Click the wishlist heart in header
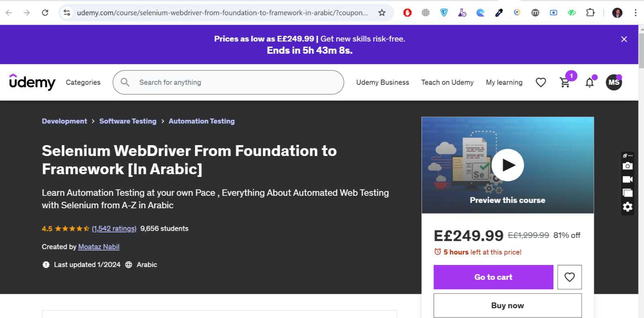The height and width of the screenshot is (318, 644). click(541, 82)
